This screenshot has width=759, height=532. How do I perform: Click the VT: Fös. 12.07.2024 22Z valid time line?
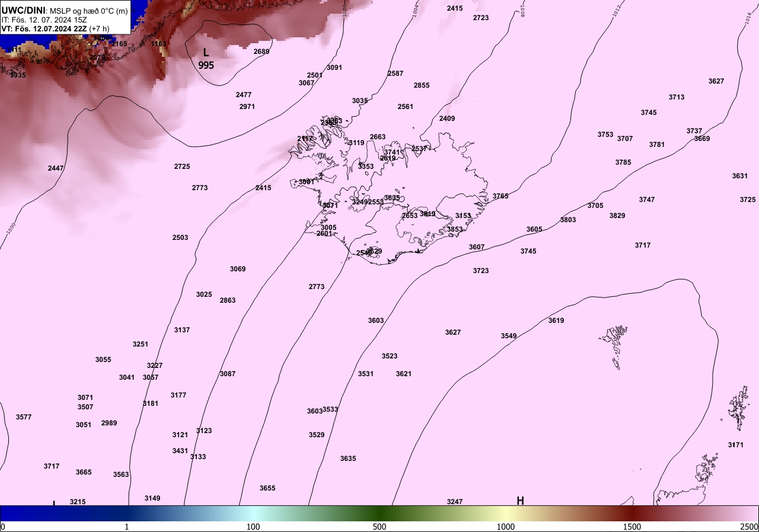pyautogui.click(x=54, y=28)
